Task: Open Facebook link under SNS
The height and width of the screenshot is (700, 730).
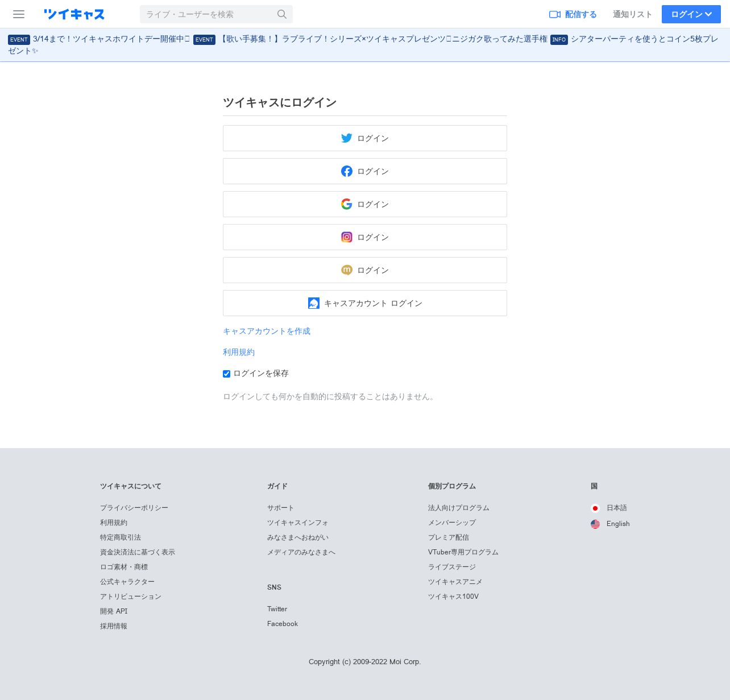Action: [283, 624]
